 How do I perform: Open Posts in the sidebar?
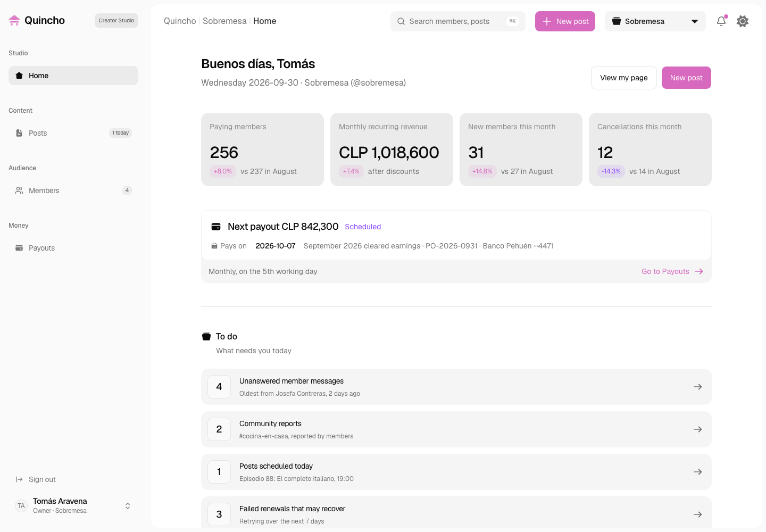coord(73,133)
